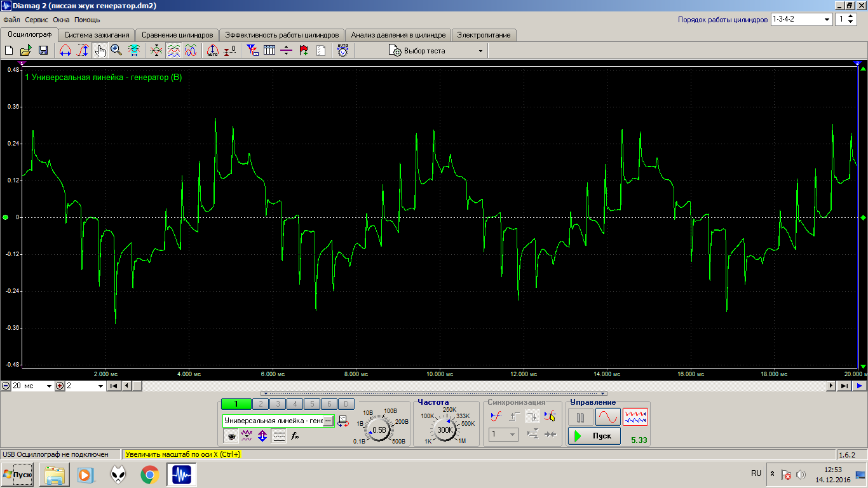Click the minus zoom-out time scale icon
Screen dimensions: 868x488
6,386
